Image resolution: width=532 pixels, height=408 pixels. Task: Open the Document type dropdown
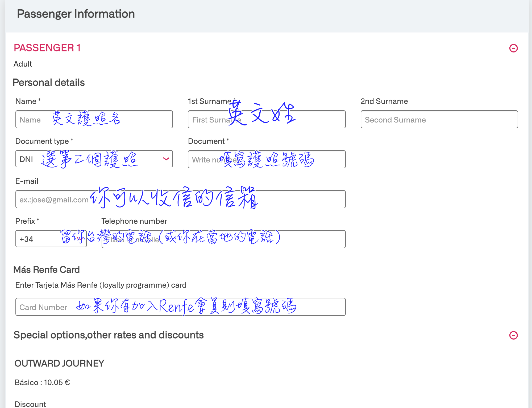94,159
